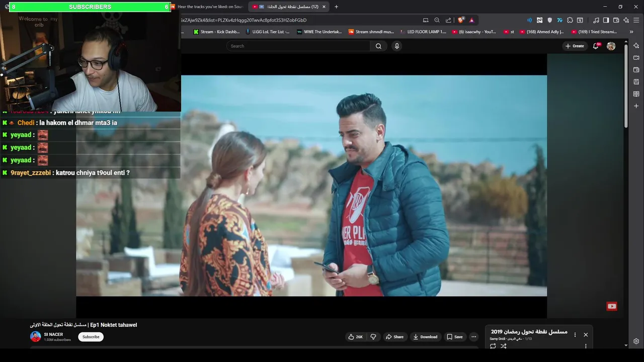
Task: Open (168) Ahmed Adly bookmark
Action: 542,32
